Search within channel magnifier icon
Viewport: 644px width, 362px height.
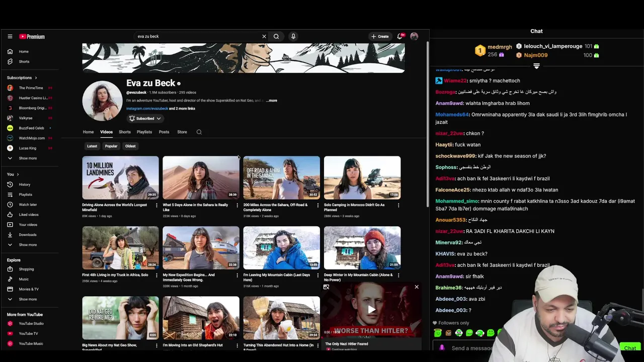pos(199,132)
